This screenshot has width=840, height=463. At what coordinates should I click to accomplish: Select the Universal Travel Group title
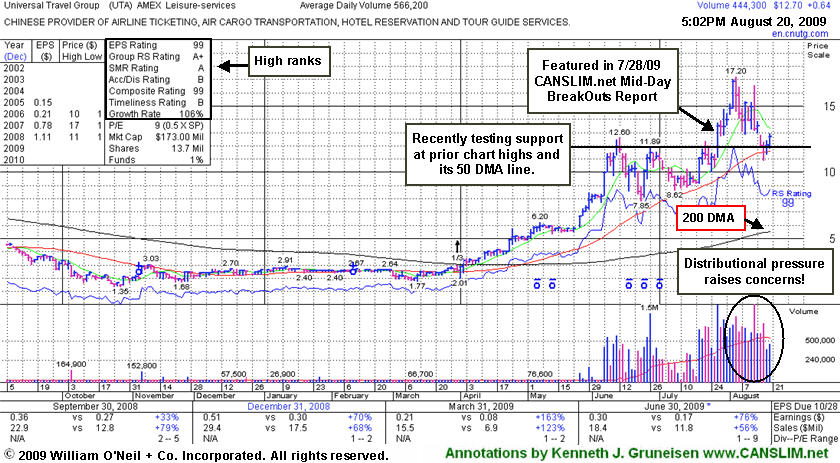click(x=51, y=5)
